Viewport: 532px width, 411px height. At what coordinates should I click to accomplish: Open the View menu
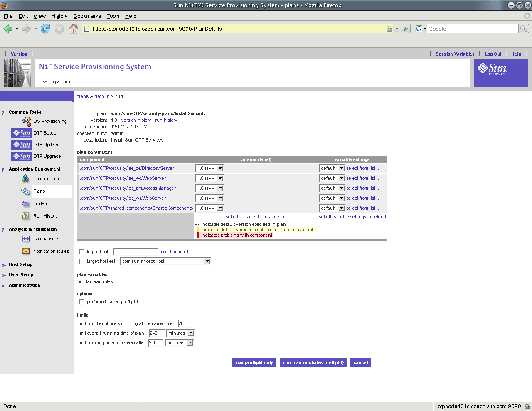(39, 16)
